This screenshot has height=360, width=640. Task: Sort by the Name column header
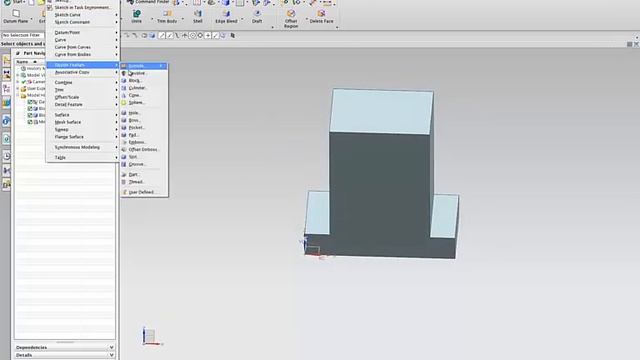(30, 62)
